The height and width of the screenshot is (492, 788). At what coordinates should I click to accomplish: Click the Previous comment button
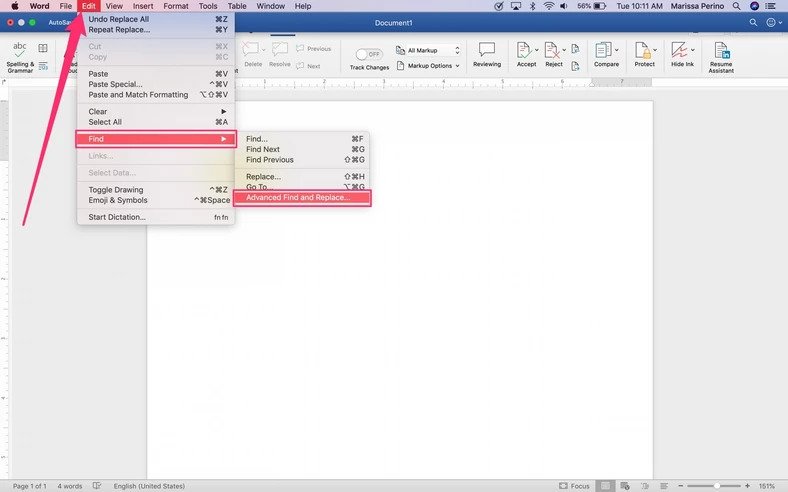314,49
